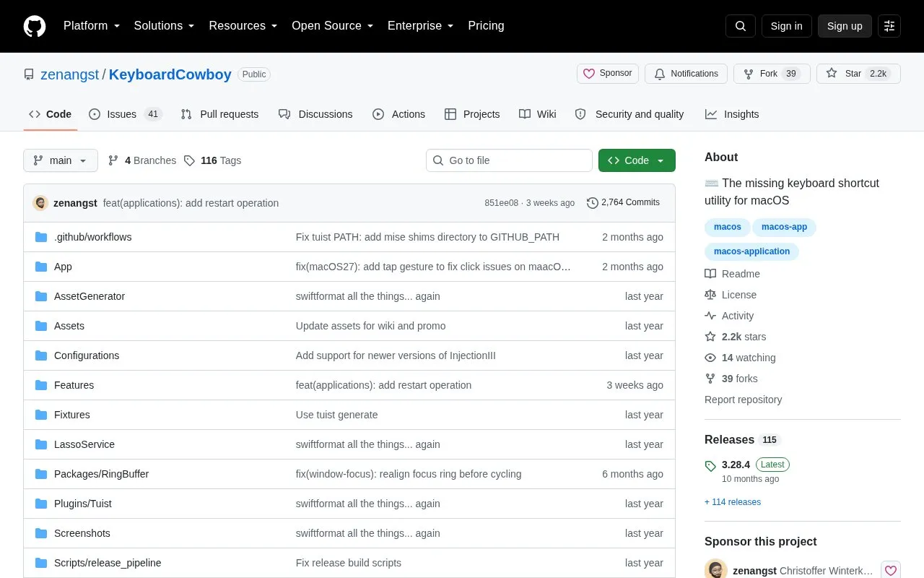Open Notifications bell button

coord(686,74)
